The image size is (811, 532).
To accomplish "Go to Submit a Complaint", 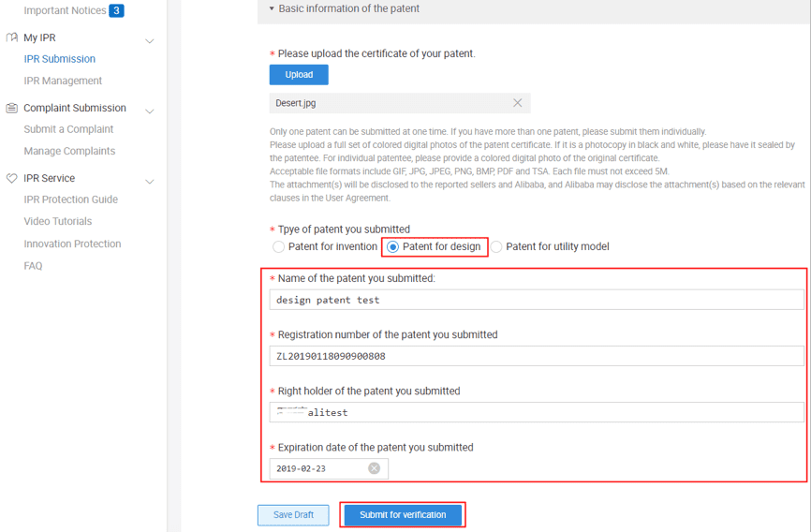I will point(68,129).
